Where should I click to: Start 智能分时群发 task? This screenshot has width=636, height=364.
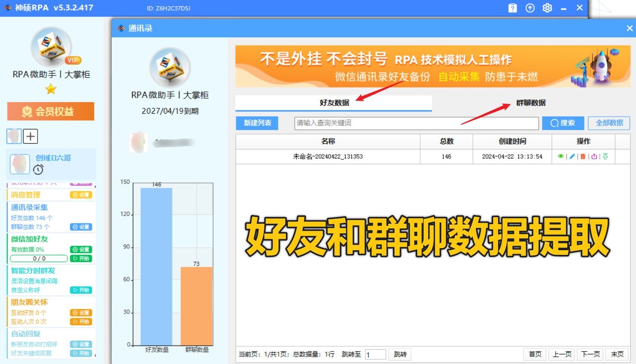click(81, 290)
